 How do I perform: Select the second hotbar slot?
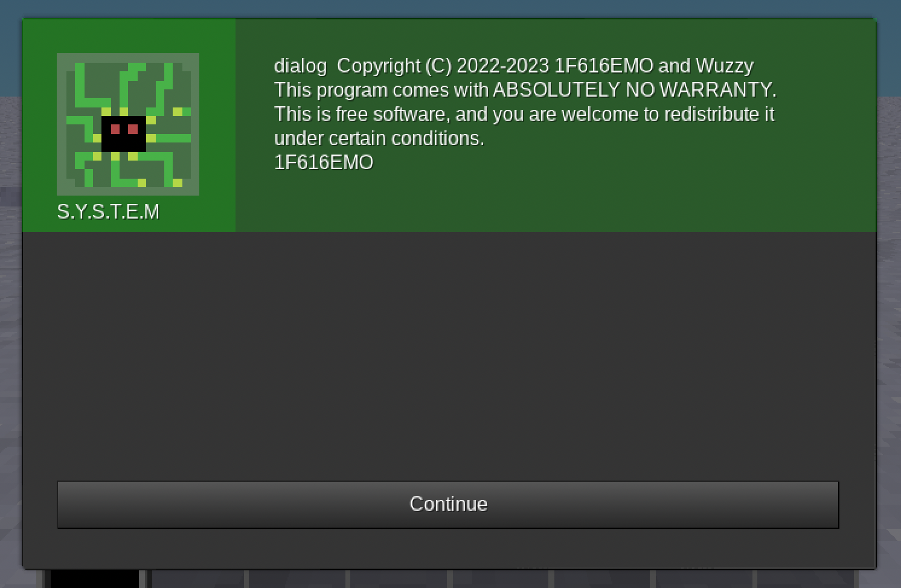click(197, 579)
